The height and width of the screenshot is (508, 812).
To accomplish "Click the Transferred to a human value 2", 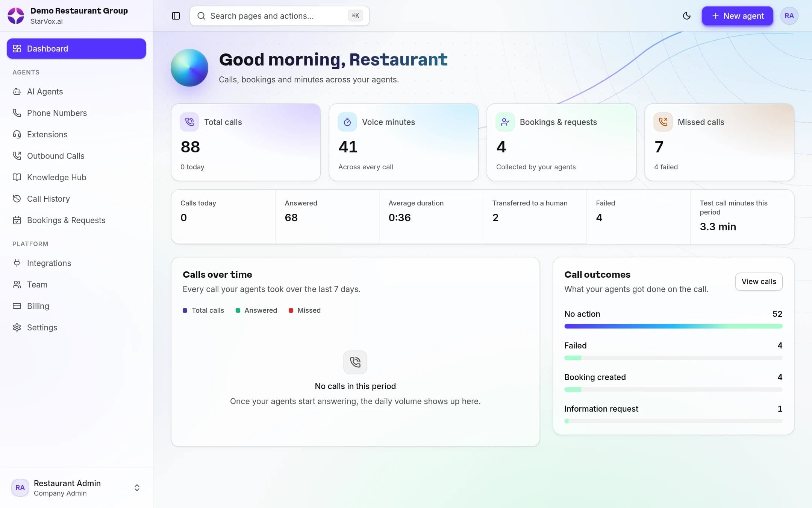I will (495, 217).
